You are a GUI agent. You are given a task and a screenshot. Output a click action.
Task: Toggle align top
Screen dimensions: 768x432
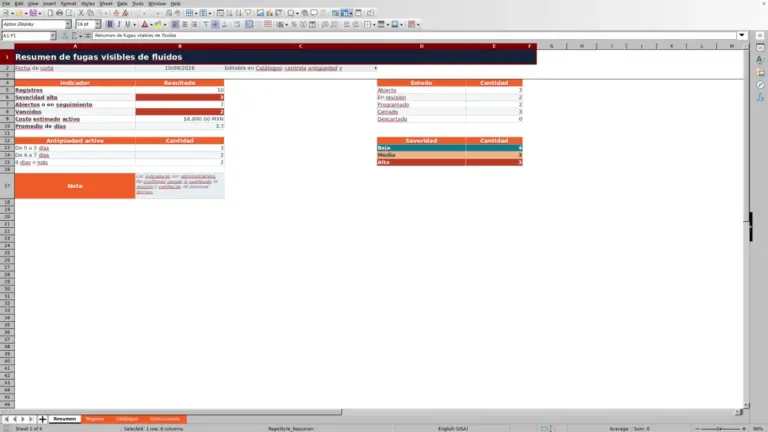click(x=206, y=24)
